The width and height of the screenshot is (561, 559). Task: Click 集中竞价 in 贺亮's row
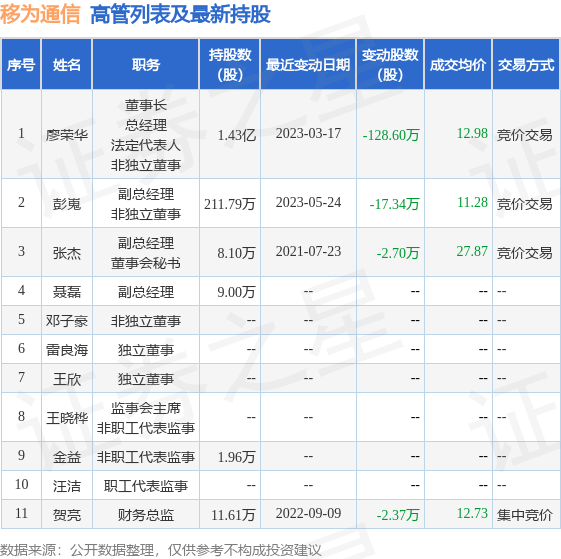tap(525, 515)
